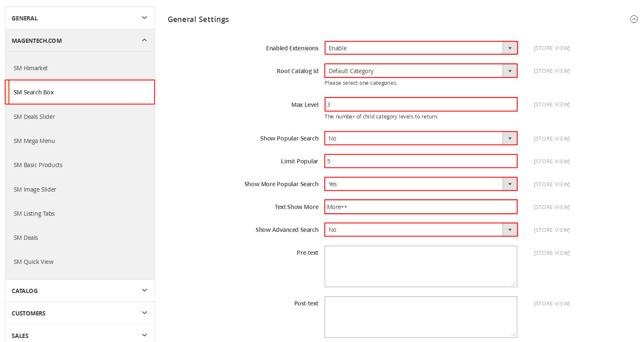This screenshot has width=644, height=342.
Task: Click the 'number of child category levels' note
Action: [x=382, y=116]
